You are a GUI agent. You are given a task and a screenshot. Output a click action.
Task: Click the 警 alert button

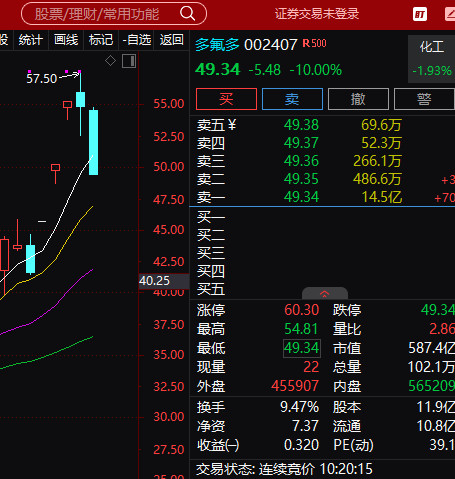424,99
